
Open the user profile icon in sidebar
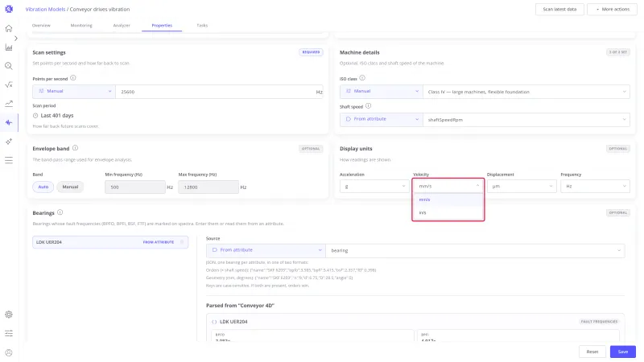[9, 352]
